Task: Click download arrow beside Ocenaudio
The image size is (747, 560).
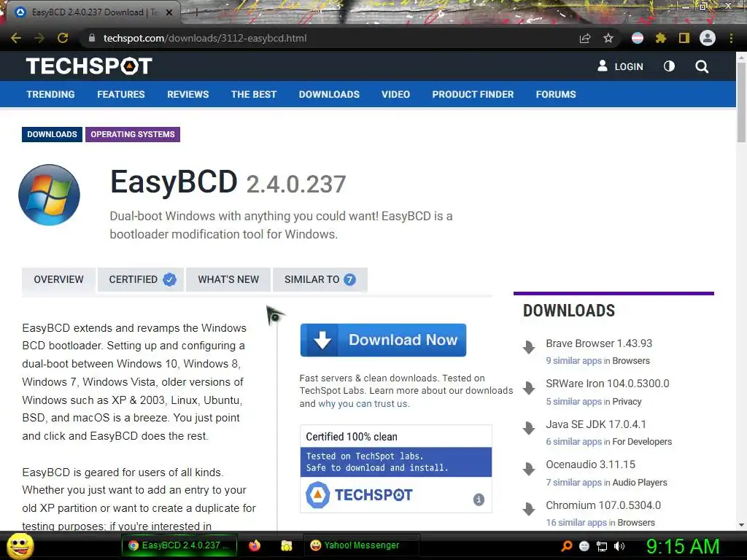Action: click(529, 469)
